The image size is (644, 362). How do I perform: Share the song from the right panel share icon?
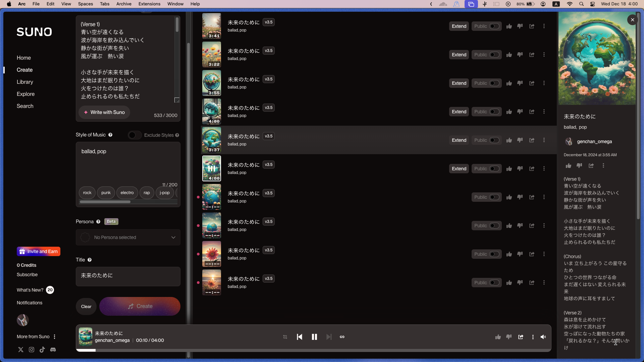(591, 166)
